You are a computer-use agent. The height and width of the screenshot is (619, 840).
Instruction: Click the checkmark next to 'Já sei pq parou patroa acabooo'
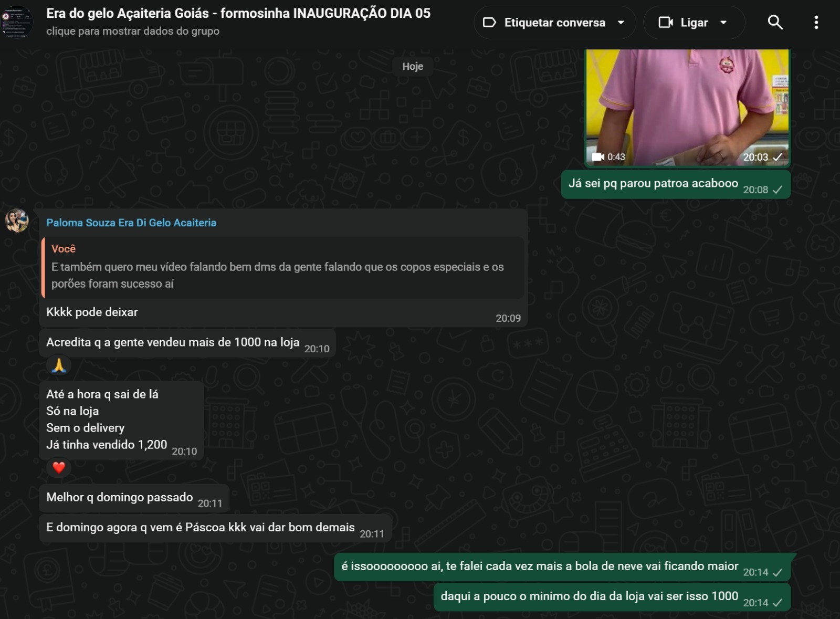779,191
